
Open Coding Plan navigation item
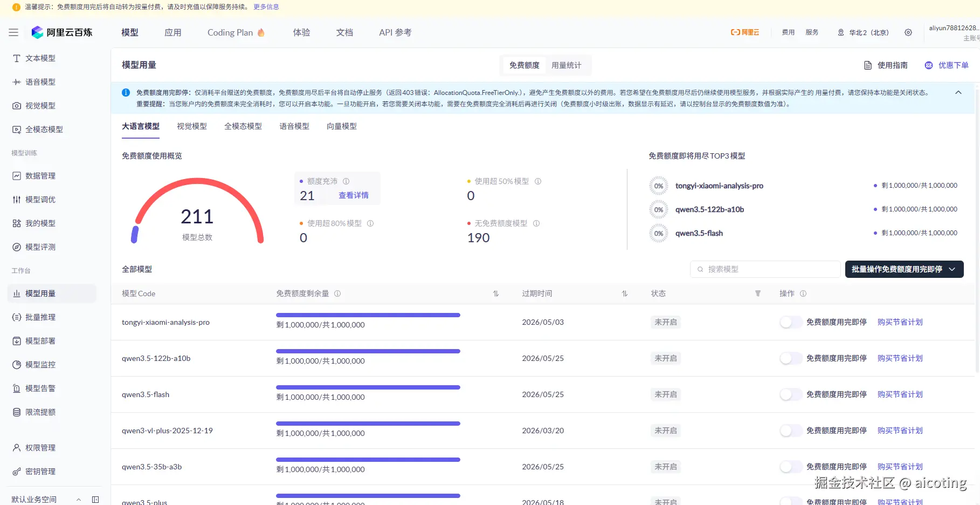pyautogui.click(x=236, y=32)
